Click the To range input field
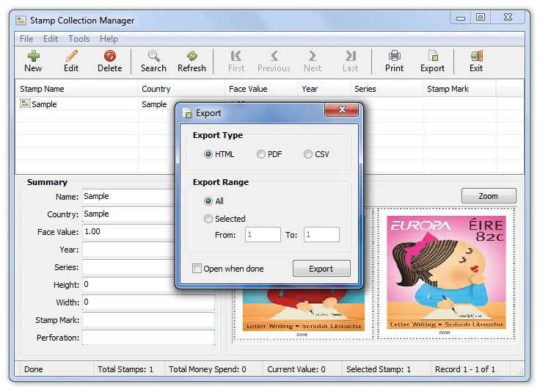Image resolution: width=540 pixels, height=392 pixels. coord(321,235)
